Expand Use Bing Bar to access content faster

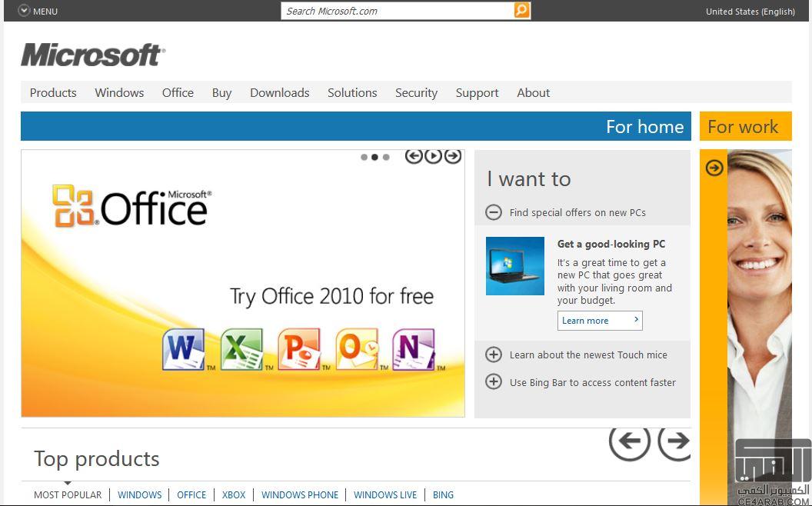[494, 382]
